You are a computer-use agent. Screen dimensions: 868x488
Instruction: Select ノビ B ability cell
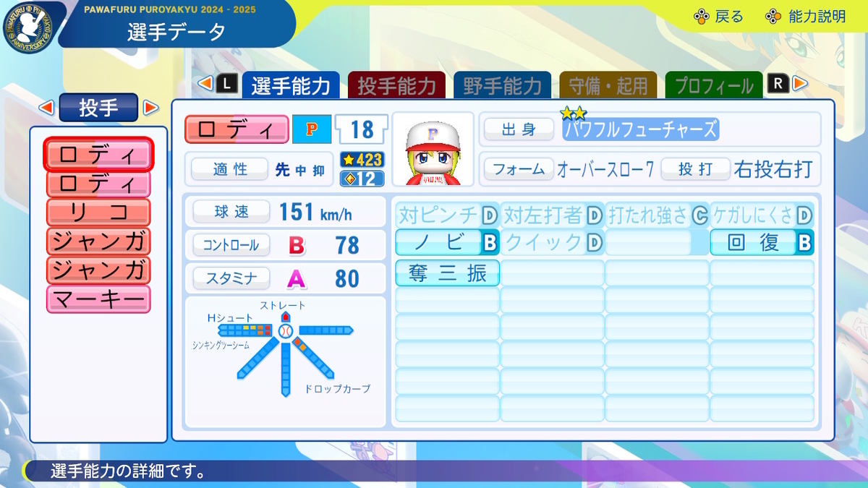pos(447,243)
